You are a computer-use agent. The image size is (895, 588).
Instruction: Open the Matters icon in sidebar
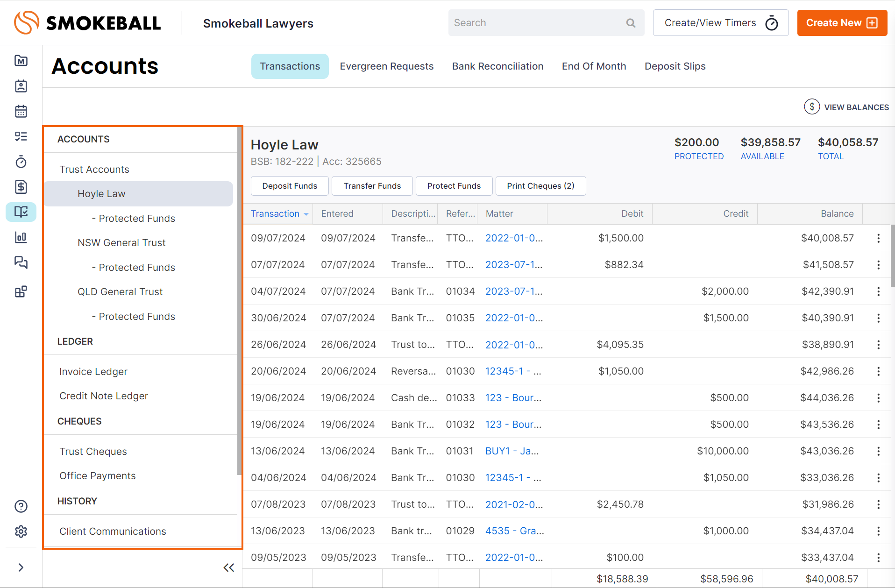coord(21,61)
